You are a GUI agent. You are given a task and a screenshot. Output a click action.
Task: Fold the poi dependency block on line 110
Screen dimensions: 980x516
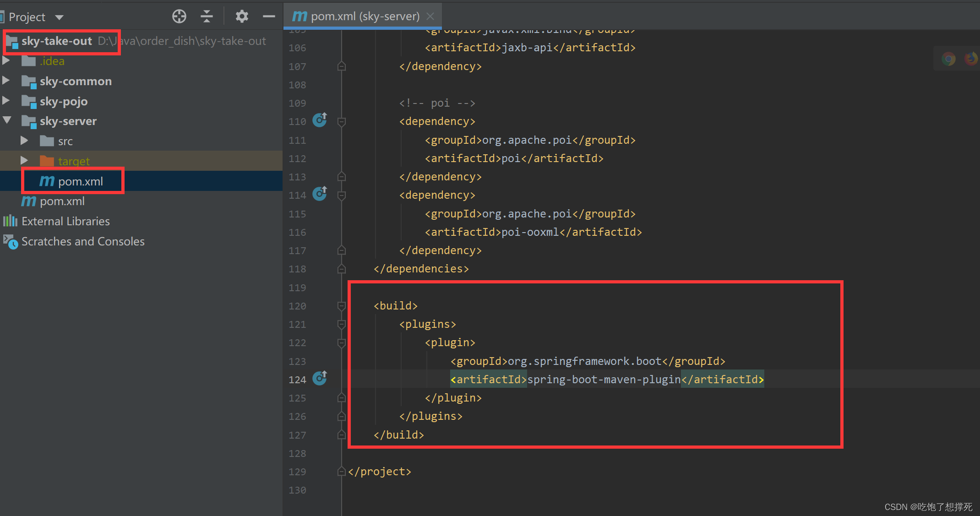(x=341, y=121)
